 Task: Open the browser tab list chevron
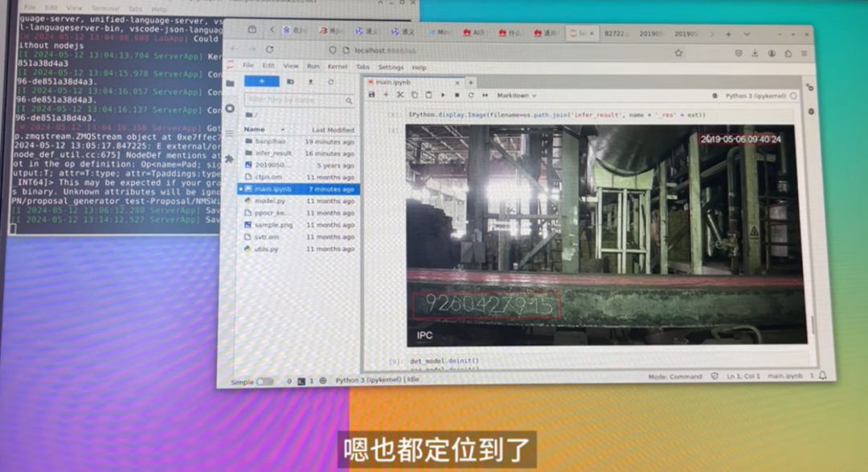(746, 35)
